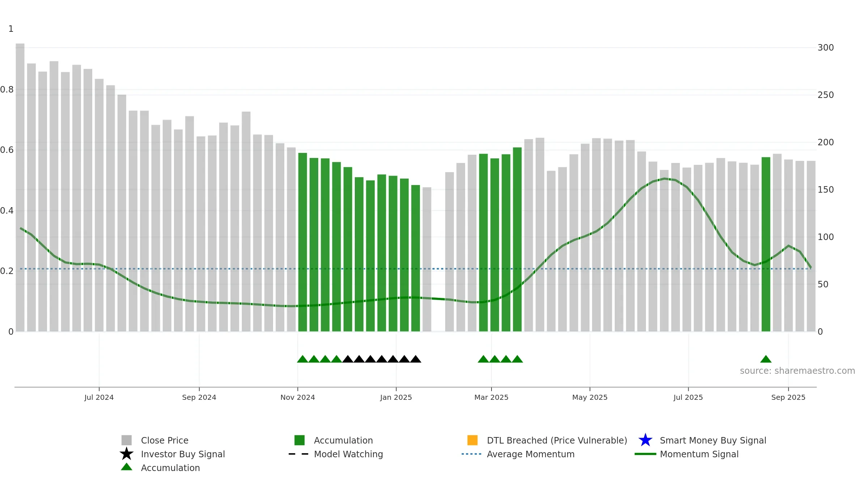Click the blue Smart Money Buy Signal star
The image size is (868, 488).
point(645,440)
